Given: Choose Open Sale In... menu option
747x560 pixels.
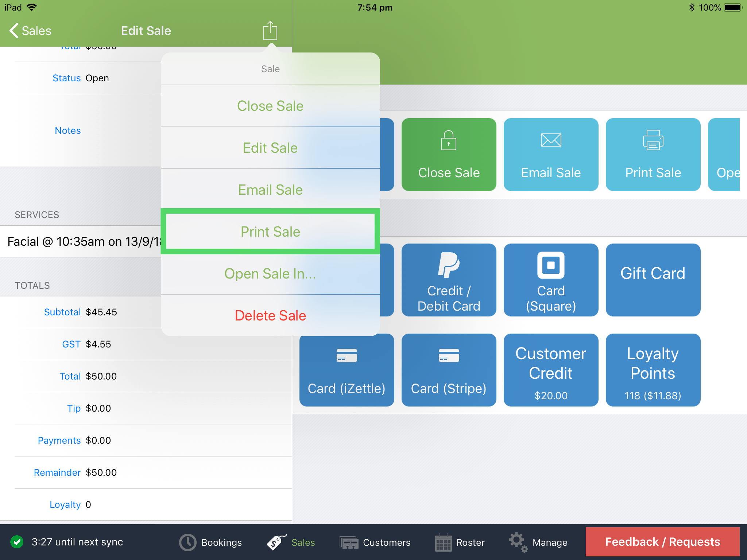Looking at the screenshot, I should [x=270, y=274].
